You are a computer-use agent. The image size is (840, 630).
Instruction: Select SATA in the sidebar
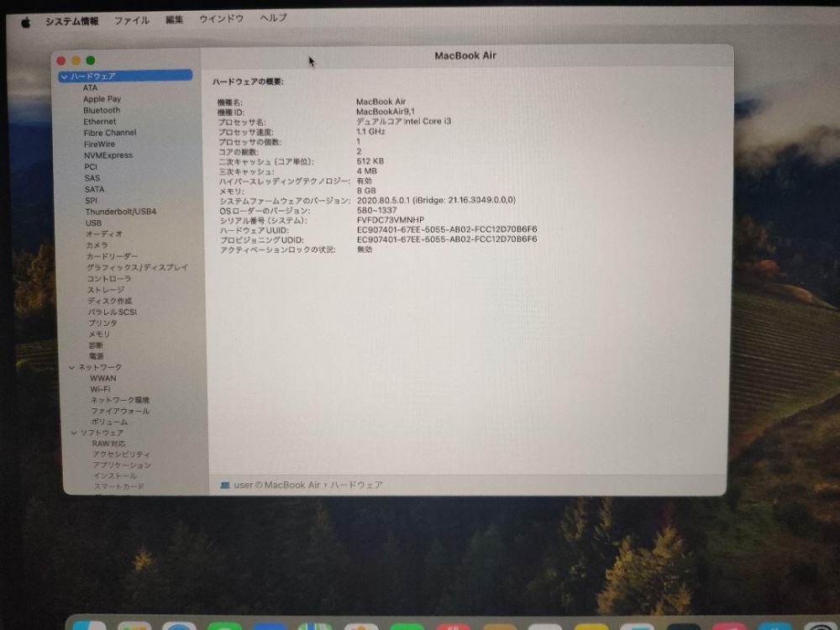(x=94, y=189)
